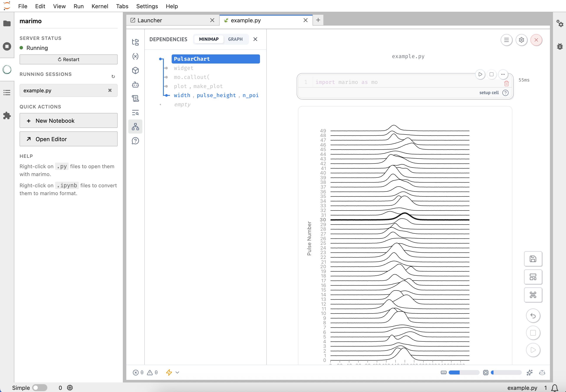Screen dimensions: 566x392
Task: Switch to the Launcher tab
Action: click(150, 20)
